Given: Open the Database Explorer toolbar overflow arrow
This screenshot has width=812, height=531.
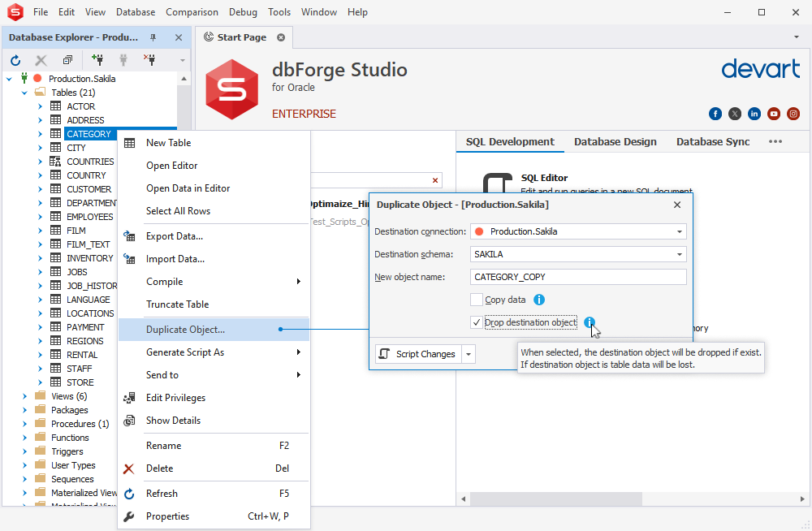Looking at the screenshot, I should 182,61.
